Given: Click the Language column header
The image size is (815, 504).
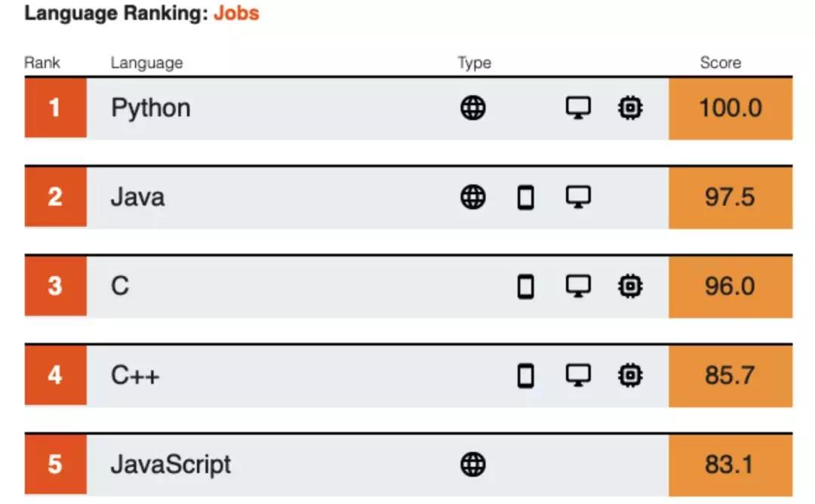Looking at the screenshot, I should pyautogui.click(x=146, y=63).
